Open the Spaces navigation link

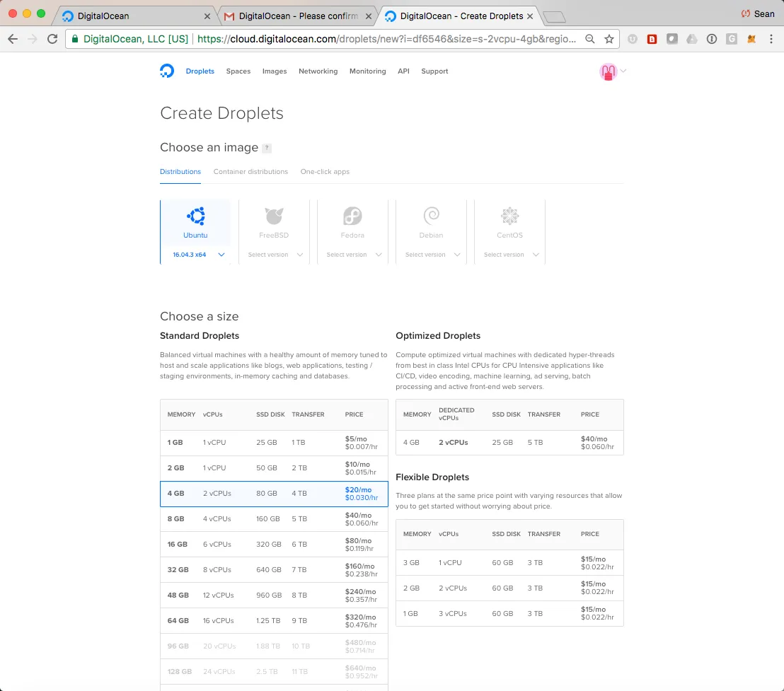point(238,71)
